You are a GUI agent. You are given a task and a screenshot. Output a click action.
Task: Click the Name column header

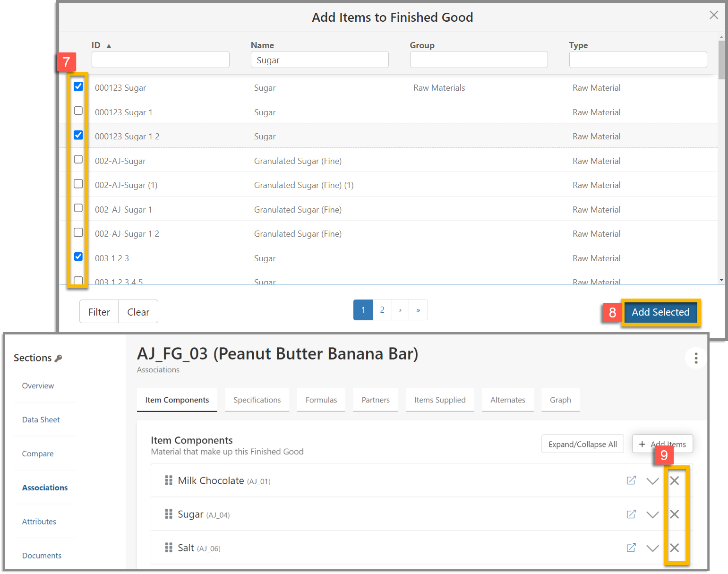point(262,45)
